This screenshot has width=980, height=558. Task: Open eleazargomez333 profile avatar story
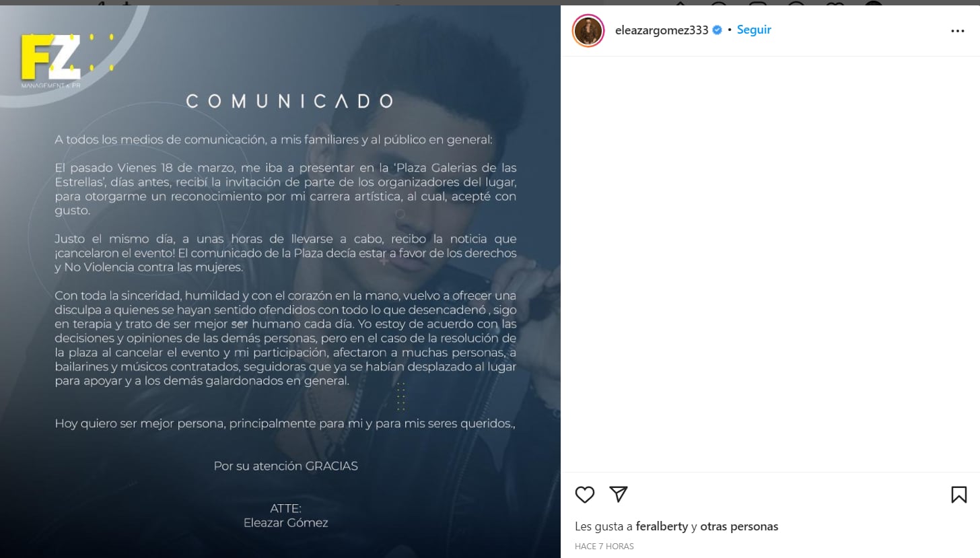588,30
